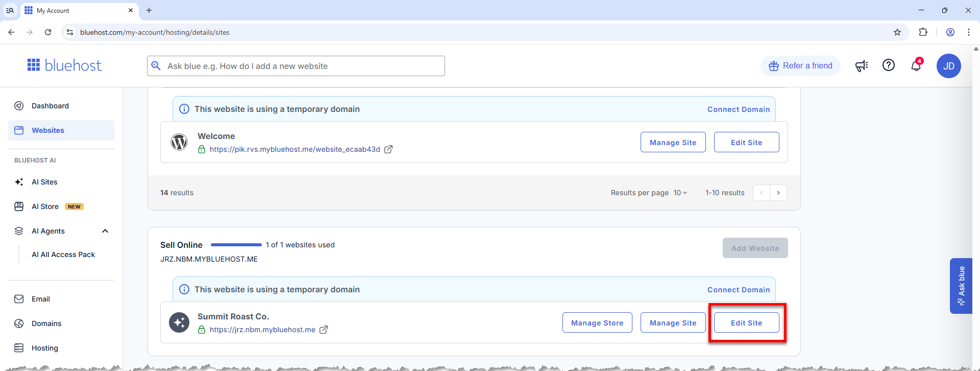Open the Chrome three-dot menu
Image resolution: width=980 pixels, height=371 pixels.
(969, 32)
